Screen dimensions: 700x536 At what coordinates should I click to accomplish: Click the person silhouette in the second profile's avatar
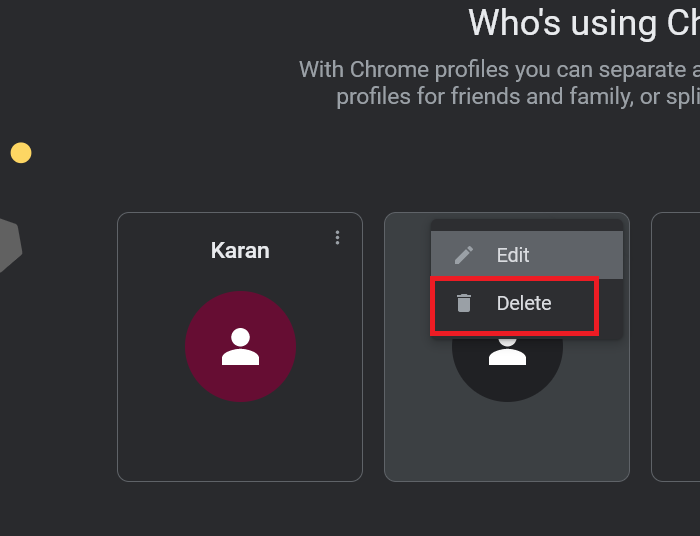pyautogui.click(x=507, y=353)
